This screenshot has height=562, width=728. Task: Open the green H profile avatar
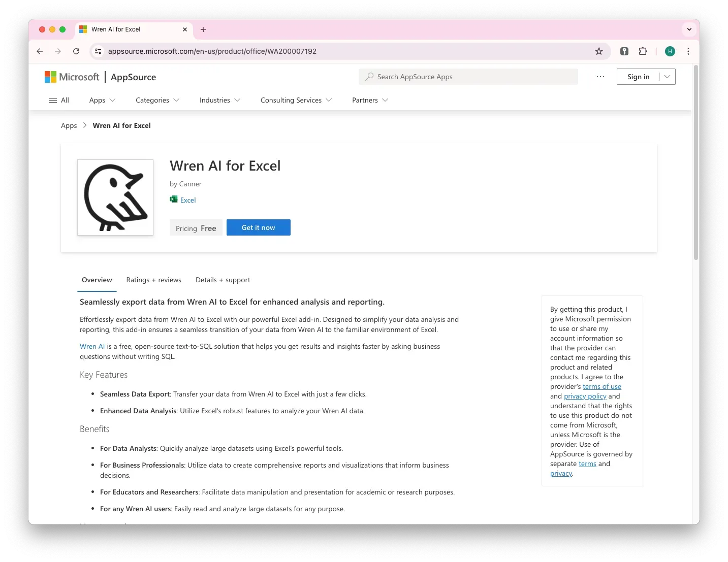coord(670,51)
